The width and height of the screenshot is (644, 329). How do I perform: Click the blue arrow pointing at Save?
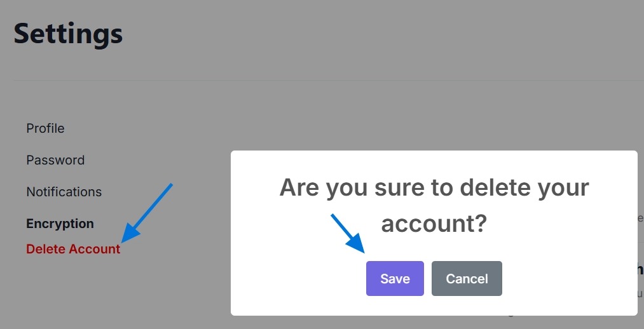click(346, 234)
